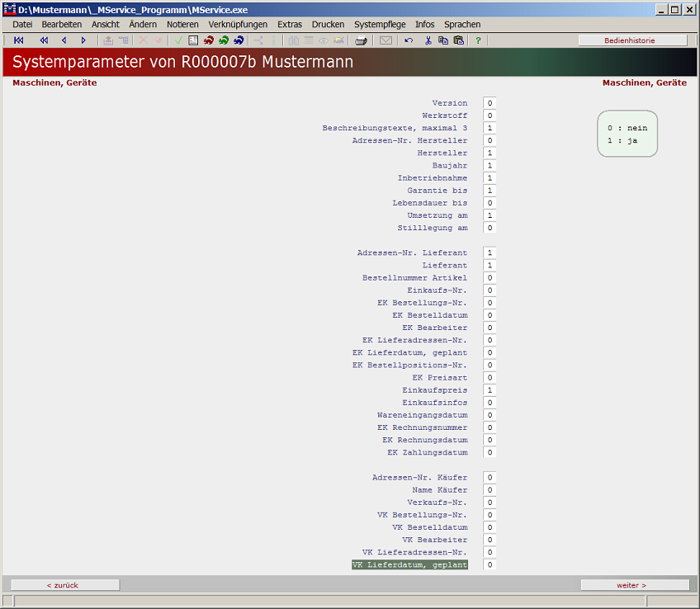Screen dimensions: 700x609
Task: Click the Einkaufspreis value field
Action: pos(490,390)
